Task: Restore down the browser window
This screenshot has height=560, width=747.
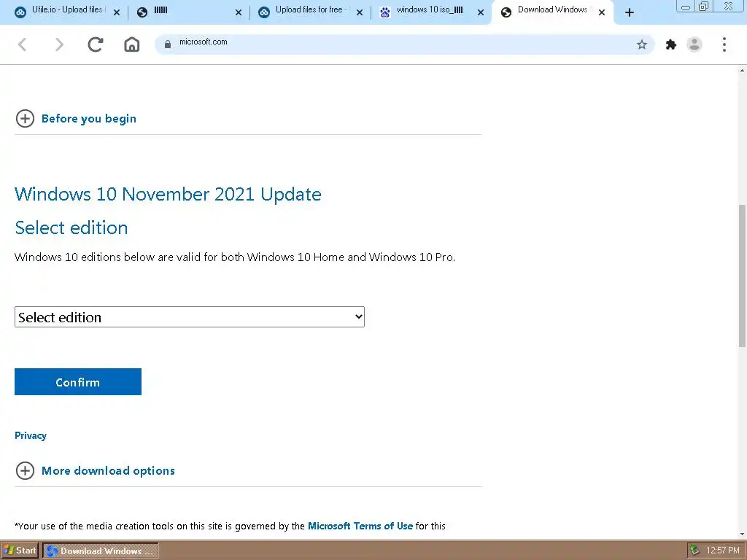Action: (704, 6)
